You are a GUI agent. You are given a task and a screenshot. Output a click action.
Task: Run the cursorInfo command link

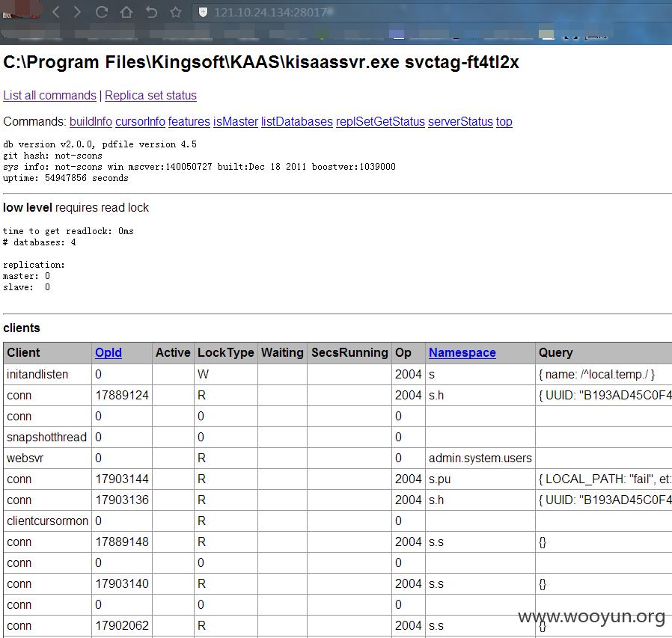click(x=140, y=122)
